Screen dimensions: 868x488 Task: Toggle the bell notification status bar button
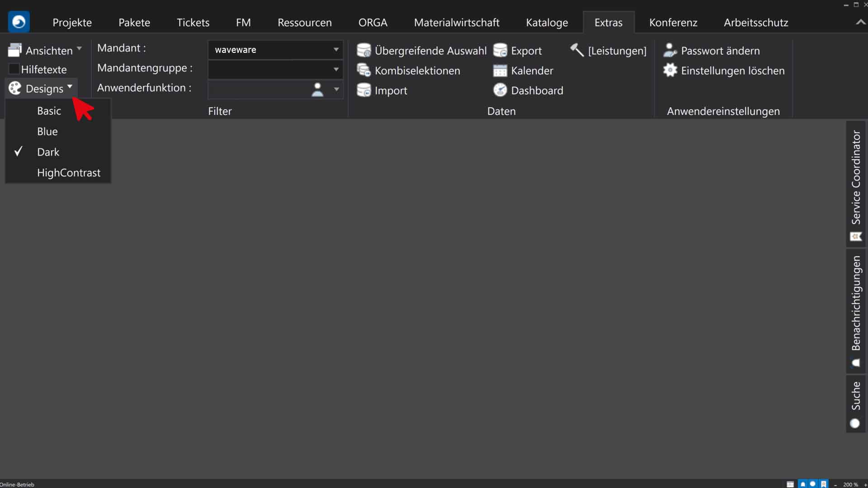tap(802, 484)
